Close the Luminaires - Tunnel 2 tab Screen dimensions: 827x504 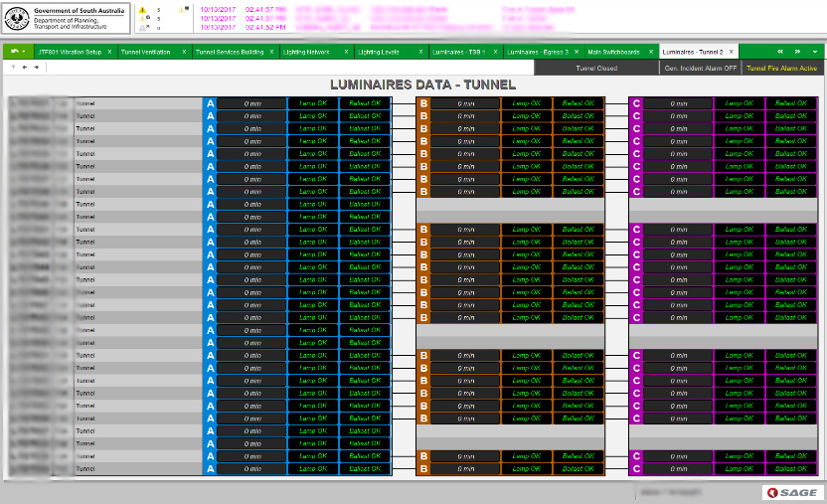coord(731,52)
